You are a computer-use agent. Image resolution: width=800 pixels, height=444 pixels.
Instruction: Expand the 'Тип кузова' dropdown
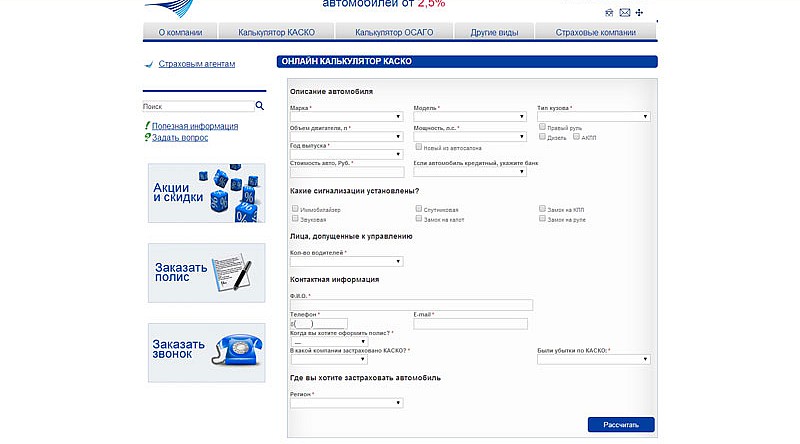click(x=593, y=117)
